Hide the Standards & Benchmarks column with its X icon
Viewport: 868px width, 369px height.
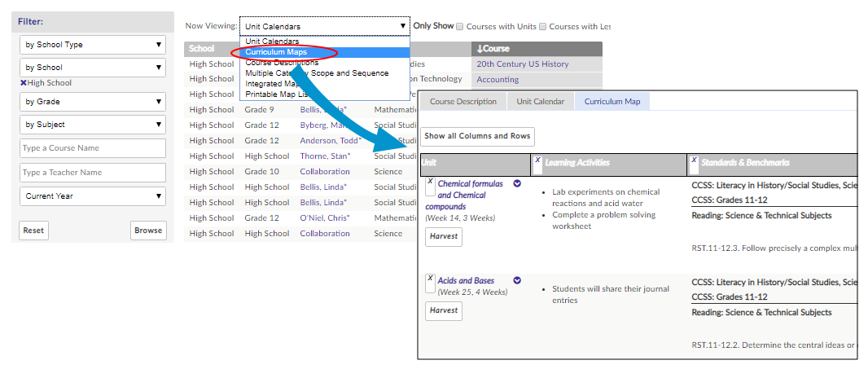click(694, 160)
